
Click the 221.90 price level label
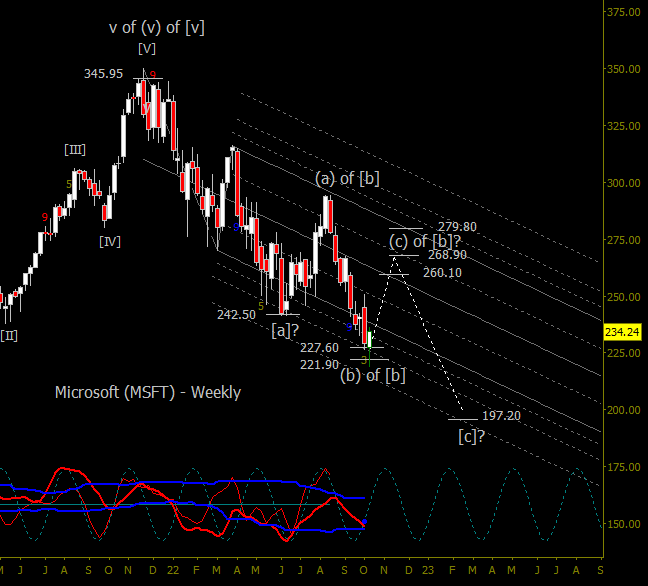[x=319, y=364]
